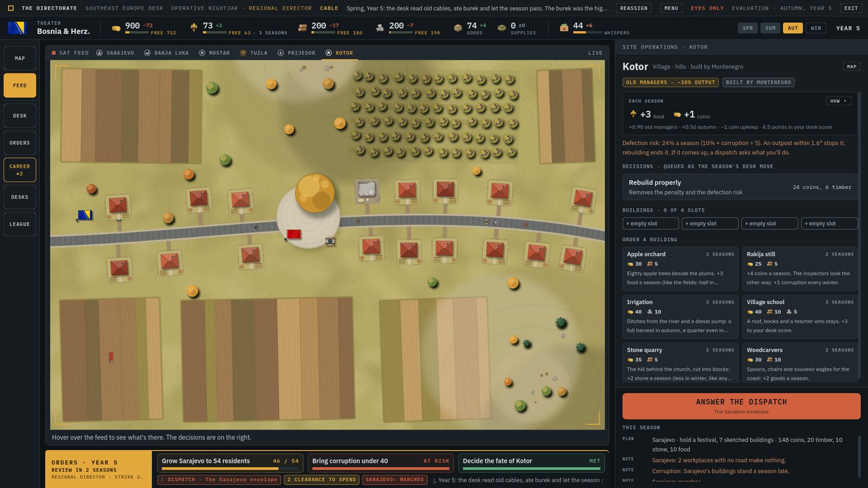The height and width of the screenshot is (488, 868).
Task: Click the supplies icon beside 0
Action: point(502,27)
